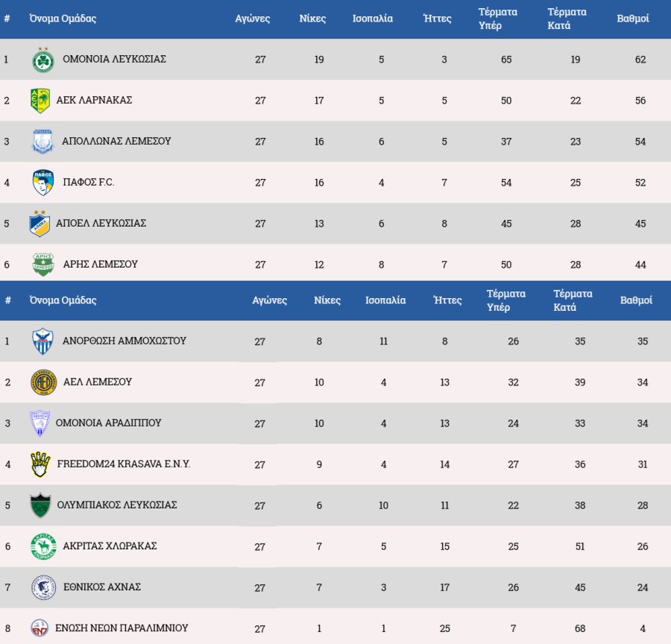Click the top table's Βαθμοί column header
This screenshot has width=671, height=644.
(632, 19)
